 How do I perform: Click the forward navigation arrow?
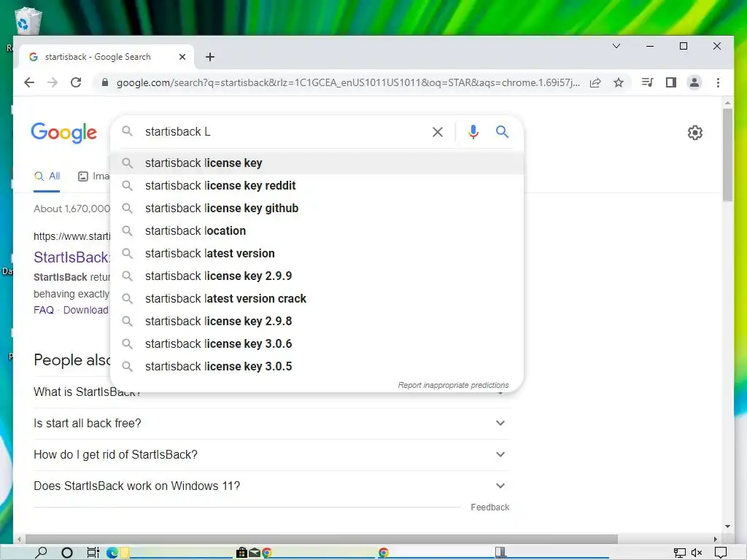point(53,82)
